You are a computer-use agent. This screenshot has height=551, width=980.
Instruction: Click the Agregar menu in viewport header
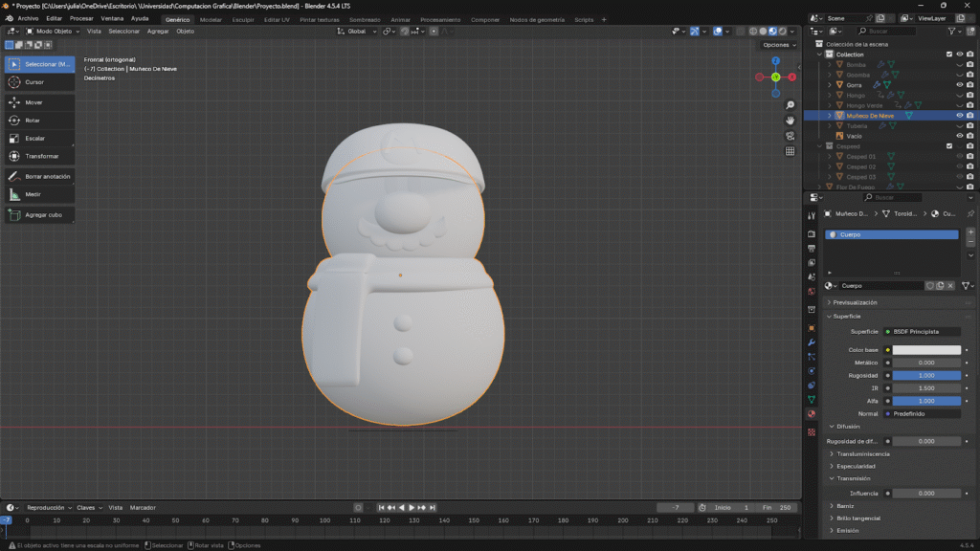(x=157, y=31)
